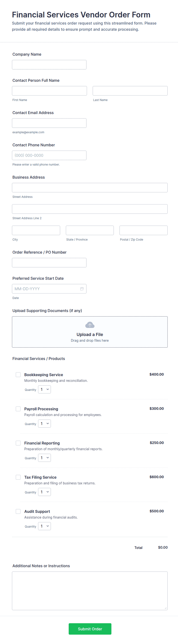
Task: Select the Last Name input field
Action: click(130, 91)
